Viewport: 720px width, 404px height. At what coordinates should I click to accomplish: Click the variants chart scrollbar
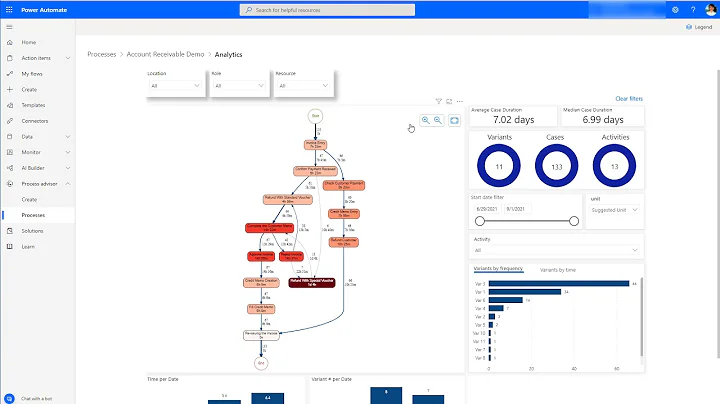(641, 316)
